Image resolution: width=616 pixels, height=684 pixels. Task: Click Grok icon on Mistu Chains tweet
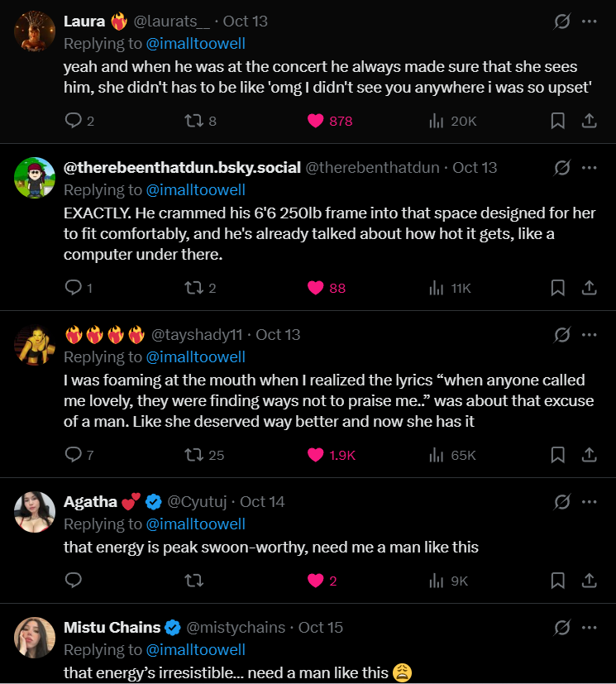(x=561, y=628)
